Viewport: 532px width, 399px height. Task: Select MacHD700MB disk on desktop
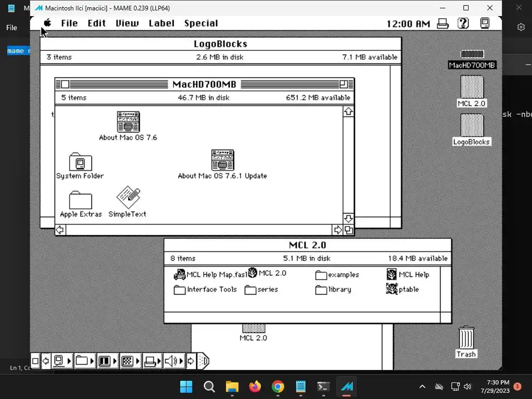point(472,59)
